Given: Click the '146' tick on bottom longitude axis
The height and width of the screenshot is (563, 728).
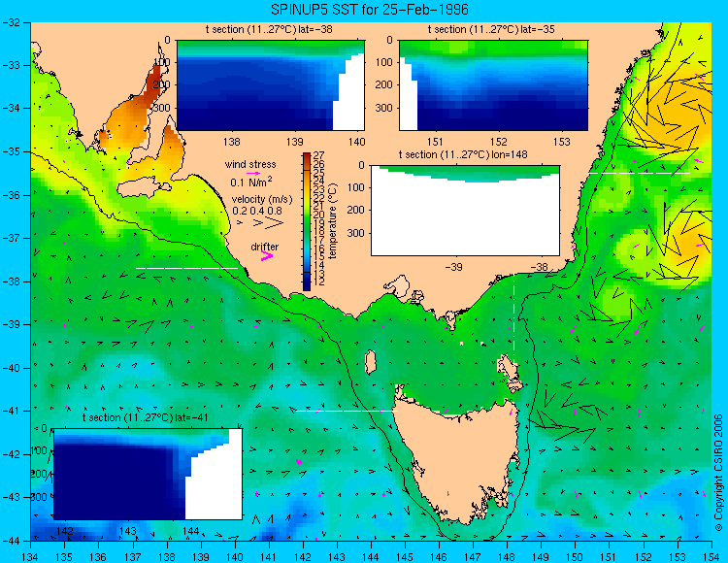Looking at the screenshot, I should click(x=439, y=556).
